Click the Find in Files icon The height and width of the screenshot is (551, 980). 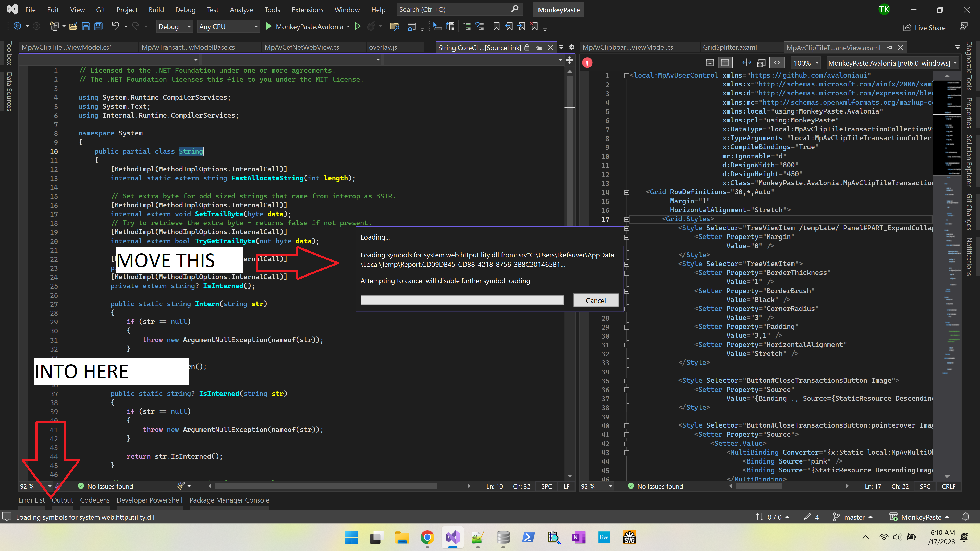click(395, 27)
